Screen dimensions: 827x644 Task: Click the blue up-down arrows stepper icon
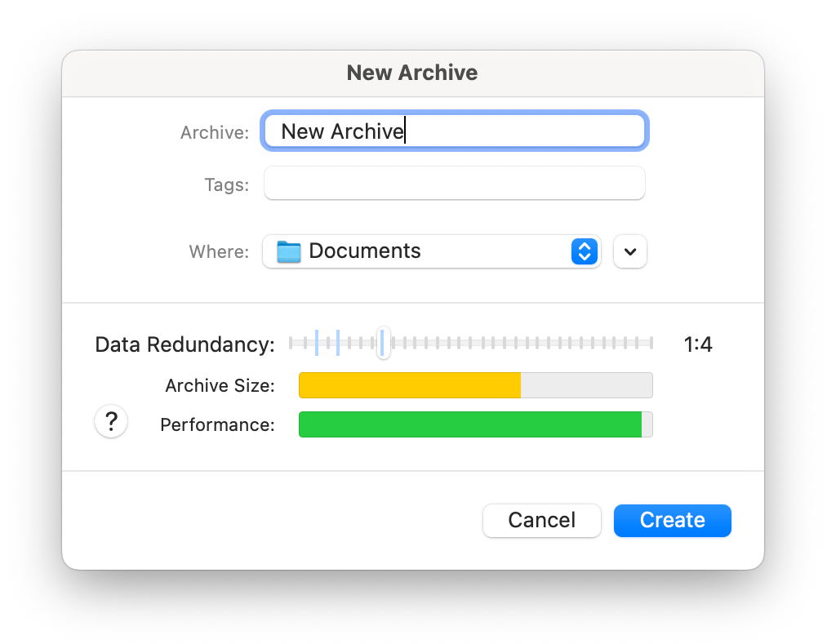pyautogui.click(x=585, y=251)
